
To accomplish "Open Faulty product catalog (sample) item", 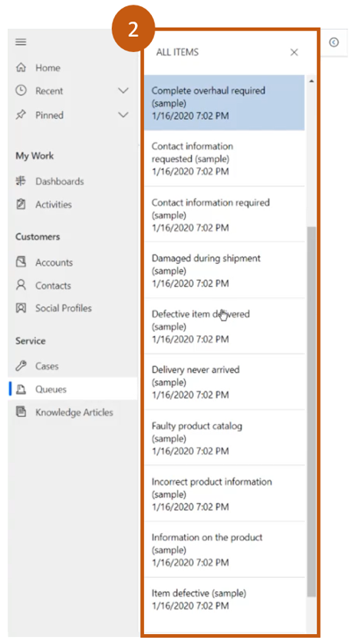I will (225, 438).
